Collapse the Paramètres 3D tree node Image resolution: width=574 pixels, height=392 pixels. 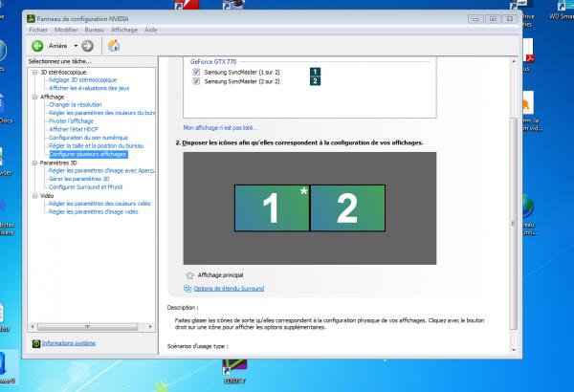click(x=34, y=163)
